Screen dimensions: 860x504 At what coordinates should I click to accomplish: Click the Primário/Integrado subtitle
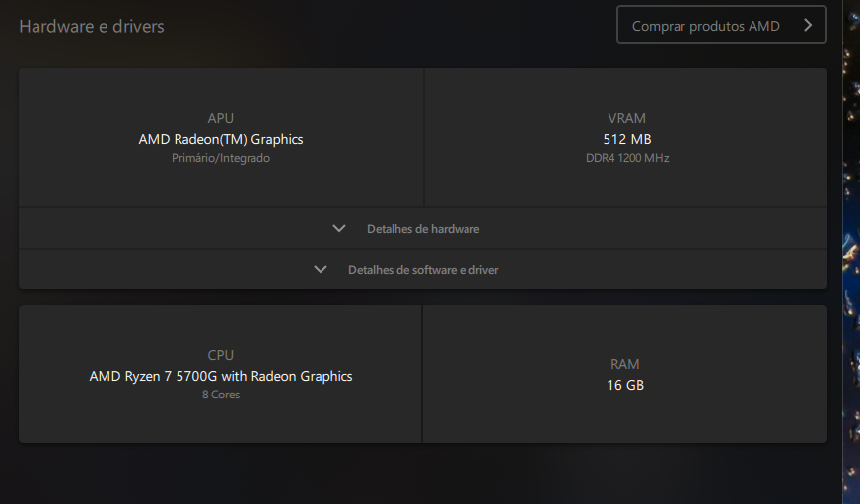pyautogui.click(x=221, y=158)
